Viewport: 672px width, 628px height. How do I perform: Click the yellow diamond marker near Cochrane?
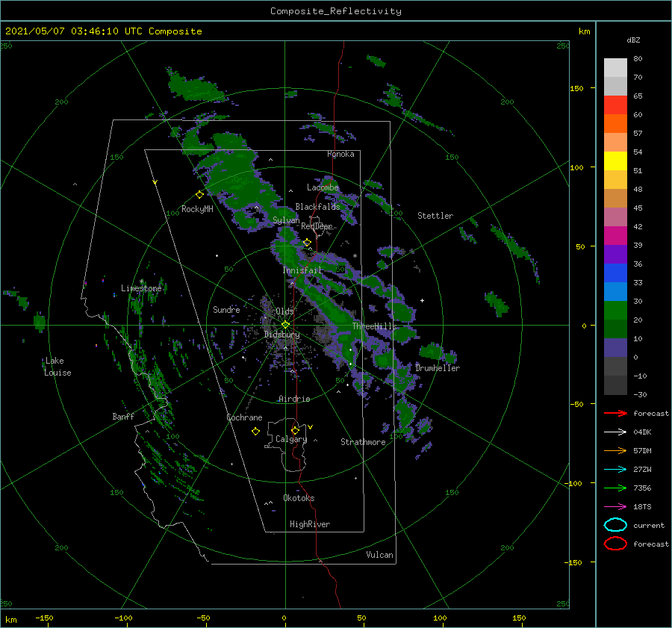tap(255, 432)
